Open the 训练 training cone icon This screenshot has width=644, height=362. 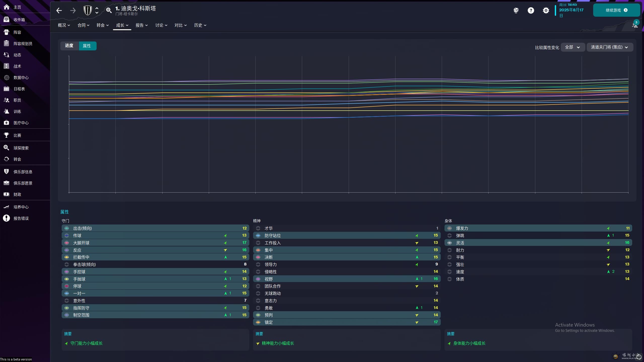(7, 111)
